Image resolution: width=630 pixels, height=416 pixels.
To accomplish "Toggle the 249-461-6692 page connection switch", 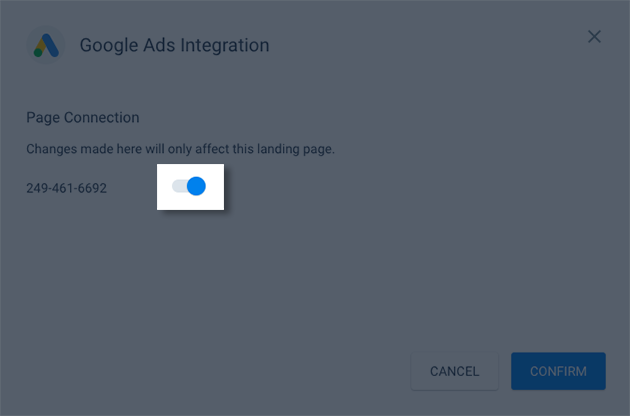I will 189,186.
